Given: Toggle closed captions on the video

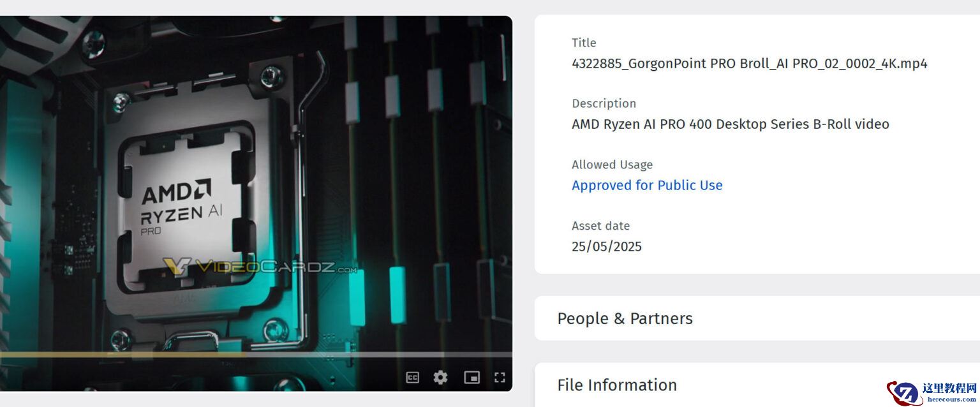Looking at the screenshot, I should click(x=412, y=377).
